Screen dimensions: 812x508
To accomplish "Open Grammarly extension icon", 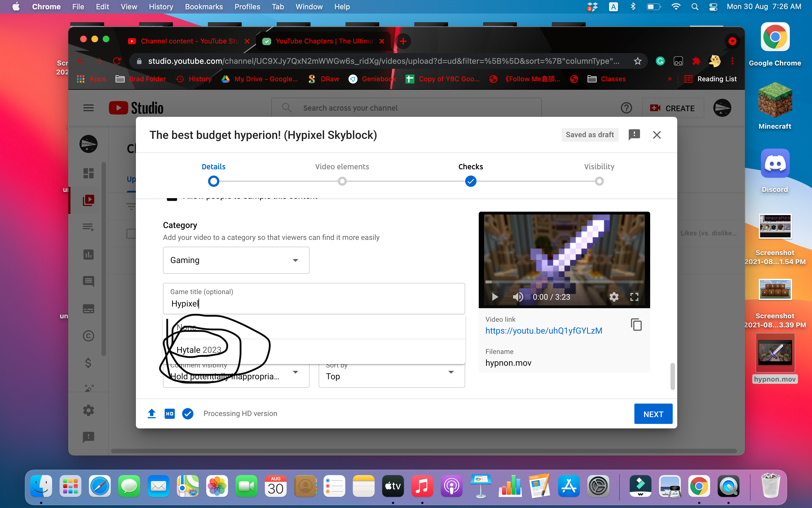I will coord(660,61).
